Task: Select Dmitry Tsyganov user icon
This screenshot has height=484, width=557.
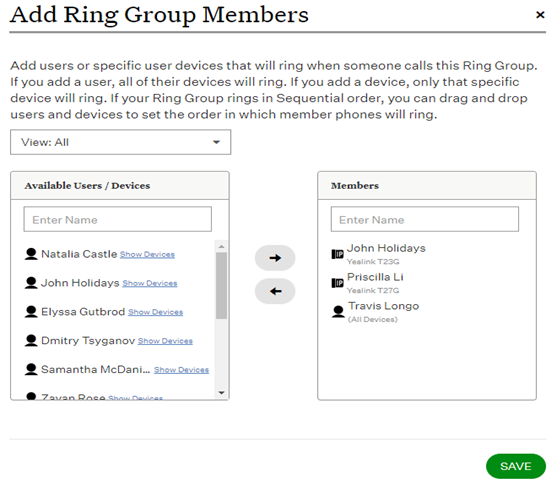Action: pyautogui.click(x=31, y=340)
